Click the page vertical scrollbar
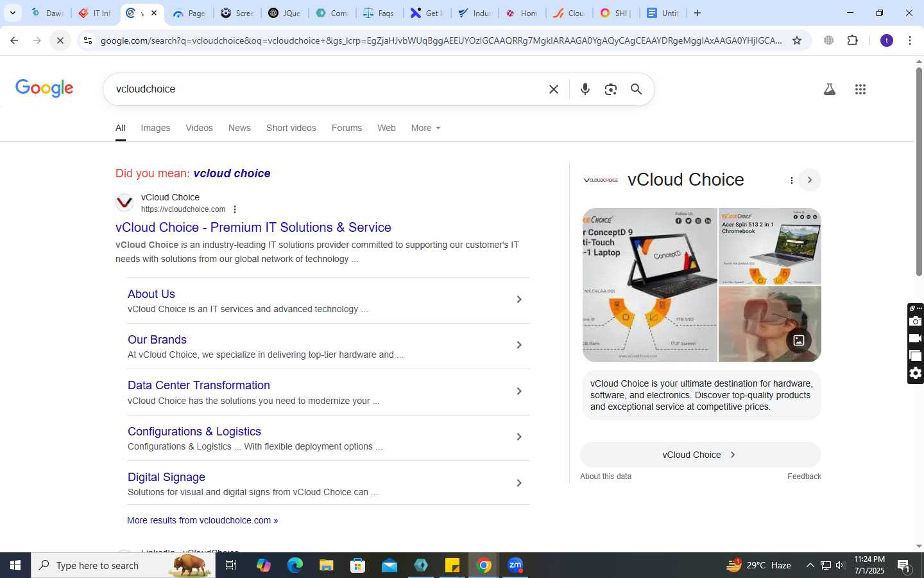 (x=919, y=173)
